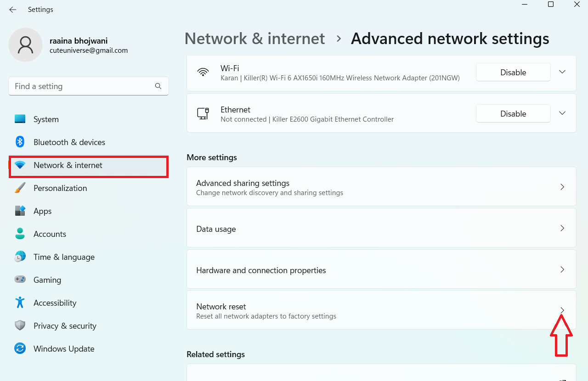Image resolution: width=588 pixels, height=381 pixels.
Task: Click the Personalization paintbrush icon
Action: (x=20, y=188)
